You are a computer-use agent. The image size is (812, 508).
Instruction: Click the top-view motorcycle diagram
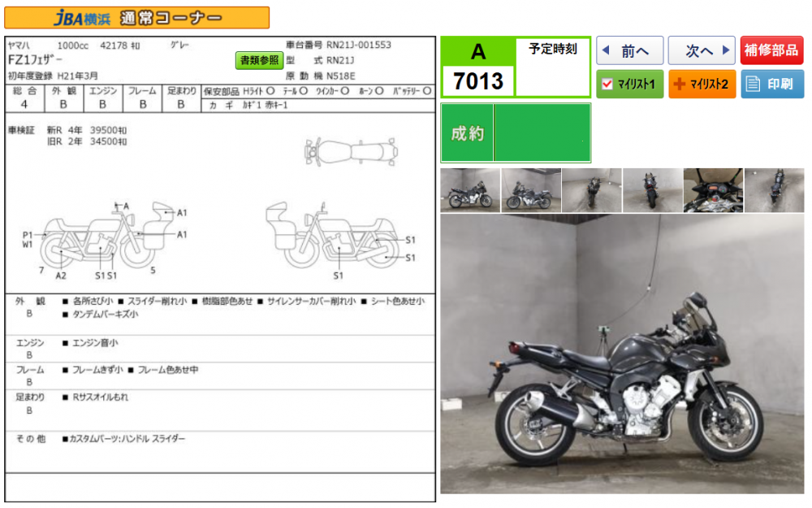pos(351,153)
